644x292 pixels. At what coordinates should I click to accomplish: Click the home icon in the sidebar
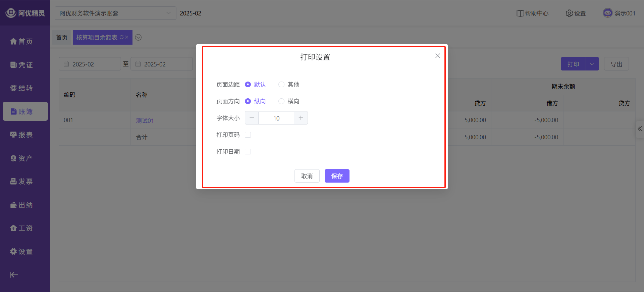pos(13,42)
